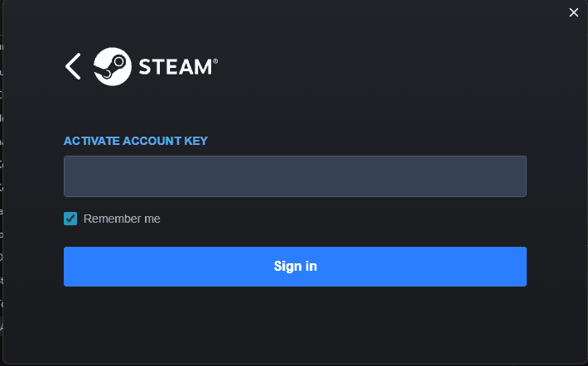588x366 pixels.
Task: Submit the key with the blue Sign in bar
Action: (x=295, y=267)
